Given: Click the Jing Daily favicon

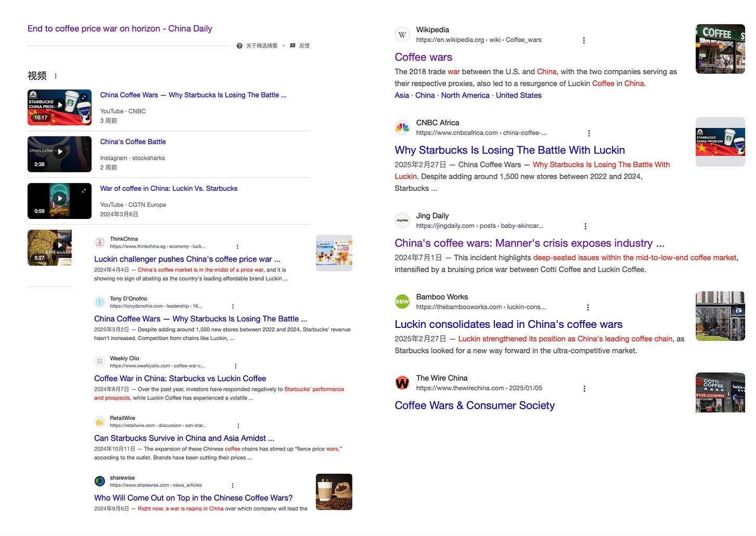Looking at the screenshot, I should pos(402,221).
